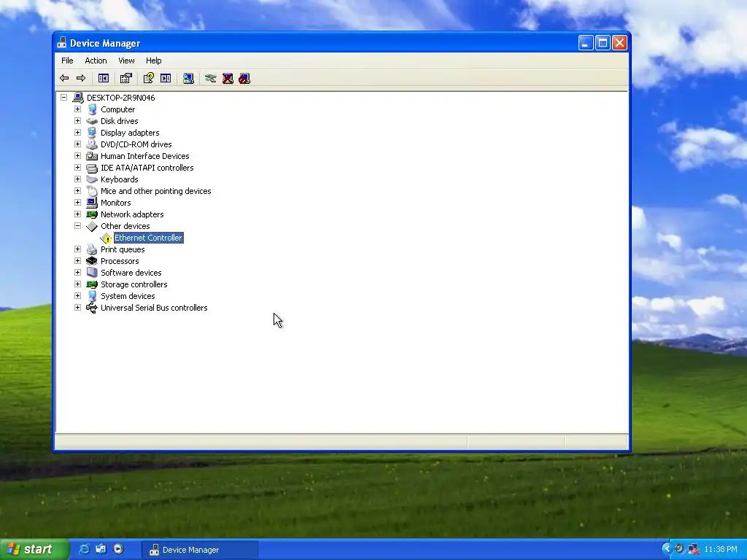
Task: Expand the Network adapters category
Action: [x=77, y=214]
